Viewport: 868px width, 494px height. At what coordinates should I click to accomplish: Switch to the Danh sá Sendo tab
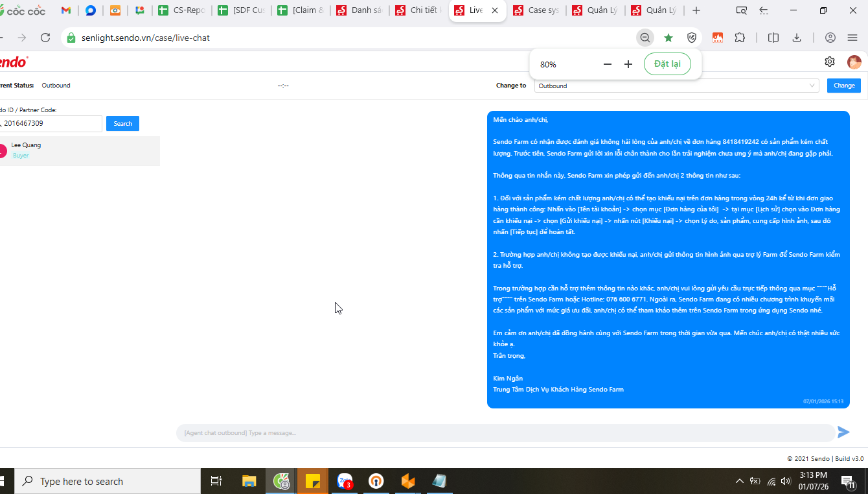tap(360, 10)
